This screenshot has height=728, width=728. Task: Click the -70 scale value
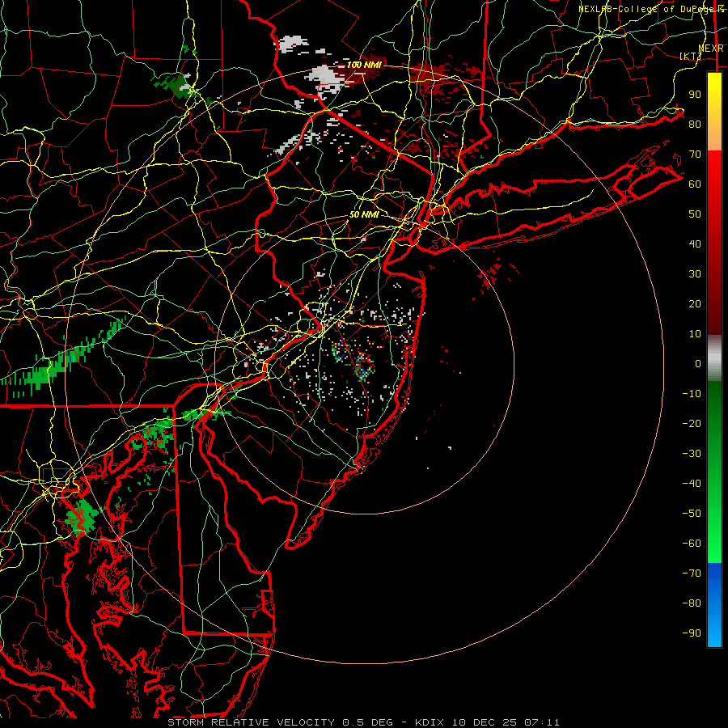point(692,573)
